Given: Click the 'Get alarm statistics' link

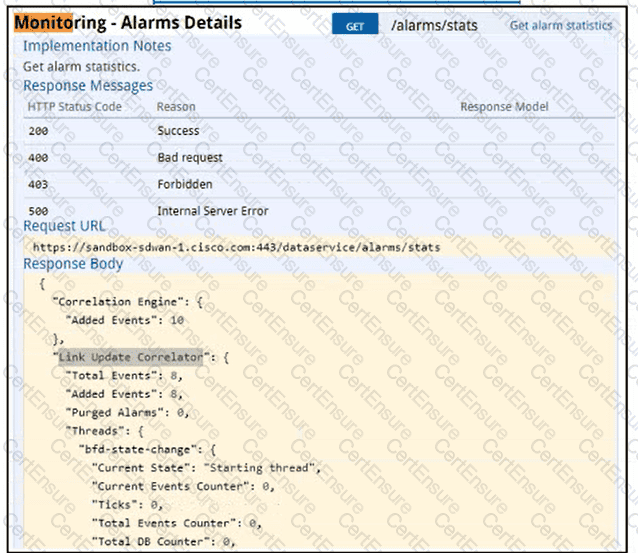Looking at the screenshot, I should point(561,26).
